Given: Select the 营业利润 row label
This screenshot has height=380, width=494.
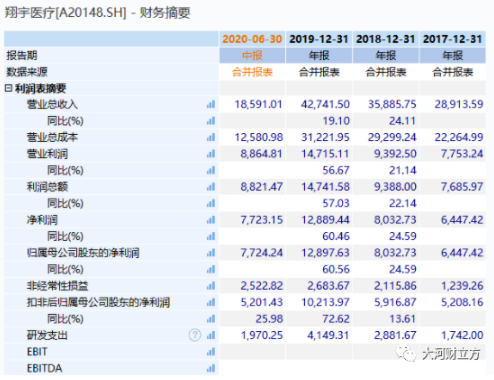Looking at the screenshot, I should [47, 154].
